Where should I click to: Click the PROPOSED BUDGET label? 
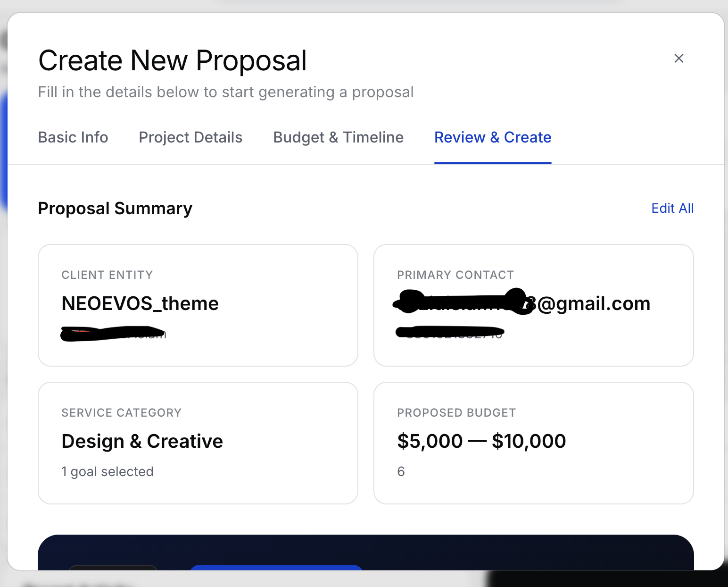coord(456,412)
